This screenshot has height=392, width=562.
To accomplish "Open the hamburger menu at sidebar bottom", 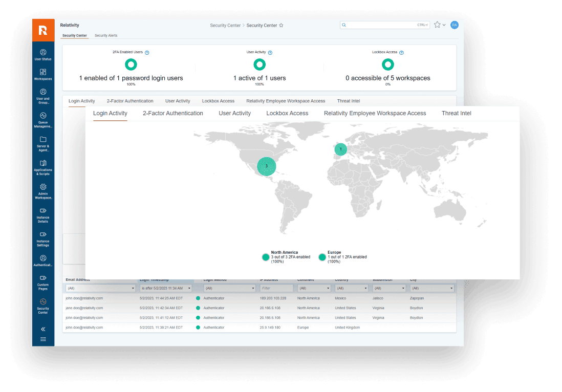I will pos(43,339).
